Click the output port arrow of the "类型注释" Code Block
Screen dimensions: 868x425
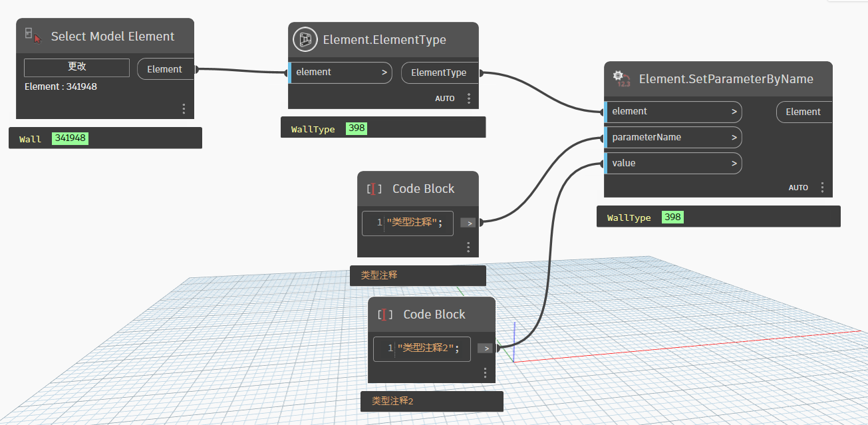coord(470,223)
